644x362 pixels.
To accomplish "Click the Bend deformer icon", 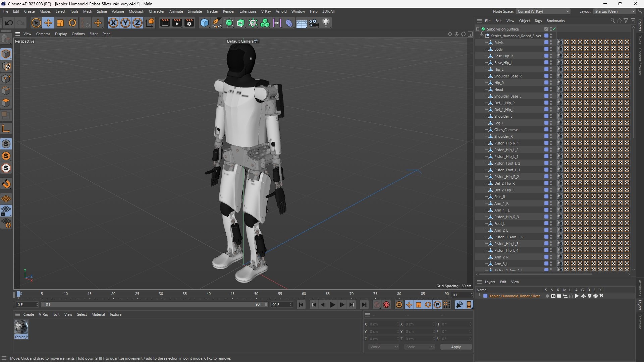I will pos(289,23).
